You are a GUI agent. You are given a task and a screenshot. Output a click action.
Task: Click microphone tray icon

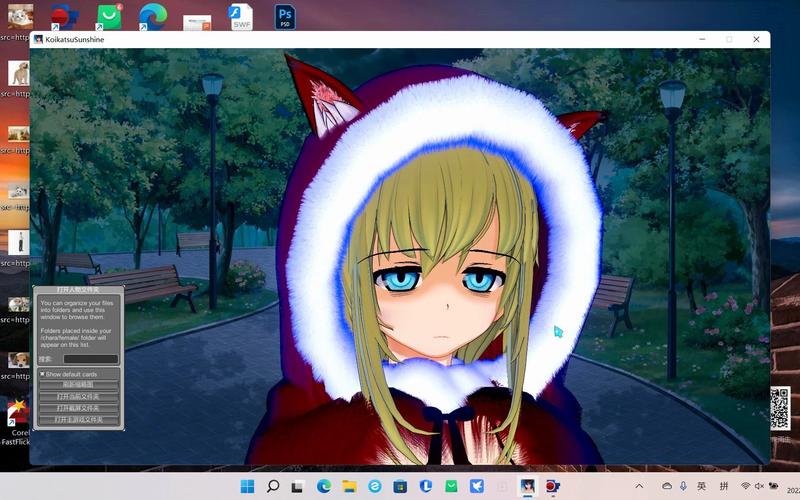tap(683, 486)
